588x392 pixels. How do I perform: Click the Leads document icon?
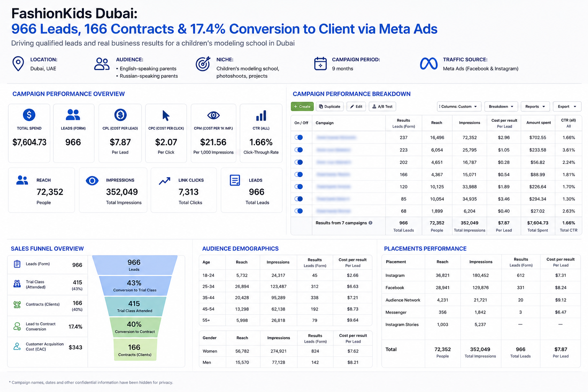coord(235,180)
